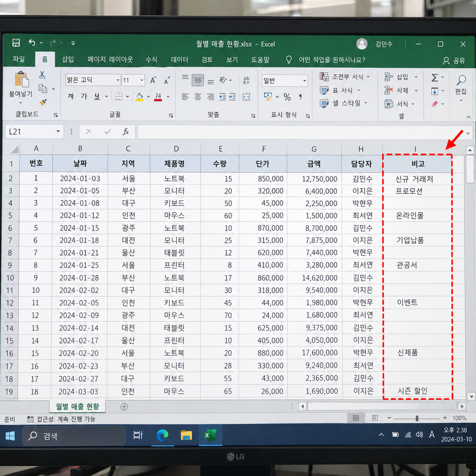Toggle middle vertical alignment
The height and width of the screenshot is (476, 476).
pos(198,80)
